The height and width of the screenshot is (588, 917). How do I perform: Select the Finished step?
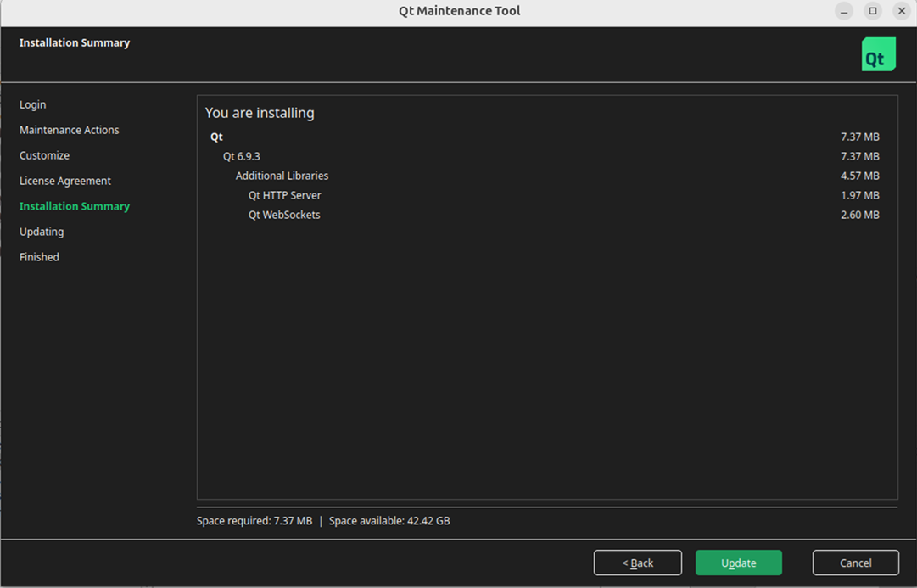pos(39,257)
